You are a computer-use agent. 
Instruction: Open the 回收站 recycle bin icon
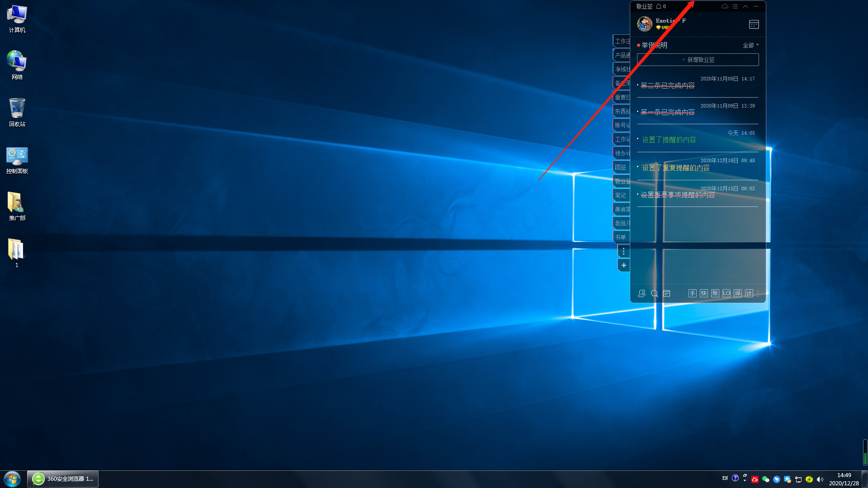point(17,112)
